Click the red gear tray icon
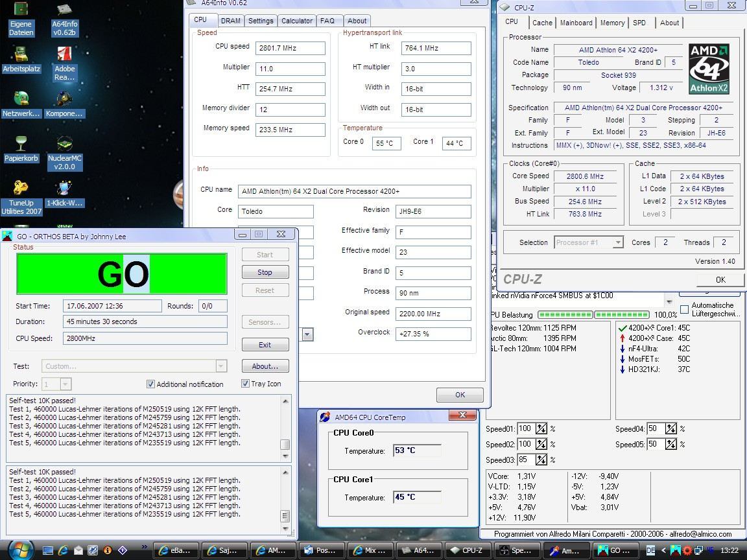This screenshot has width=747, height=560. click(687, 550)
